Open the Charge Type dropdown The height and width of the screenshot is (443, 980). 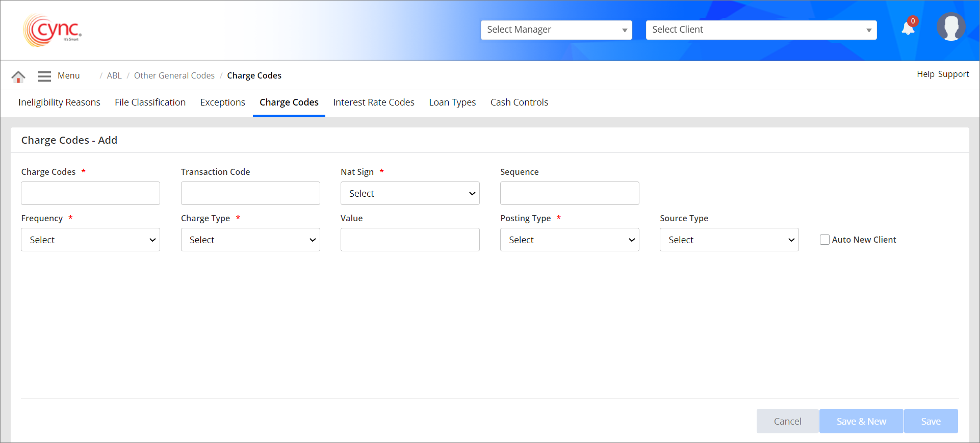click(x=250, y=240)
